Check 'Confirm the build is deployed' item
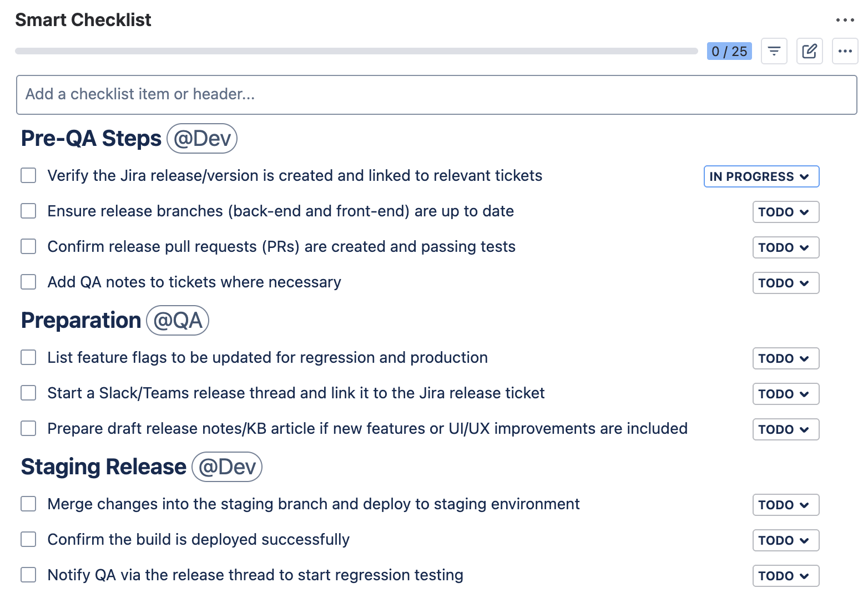Viewport: 868px width, 598px height. pyautogui.click(x=28, y=539)
